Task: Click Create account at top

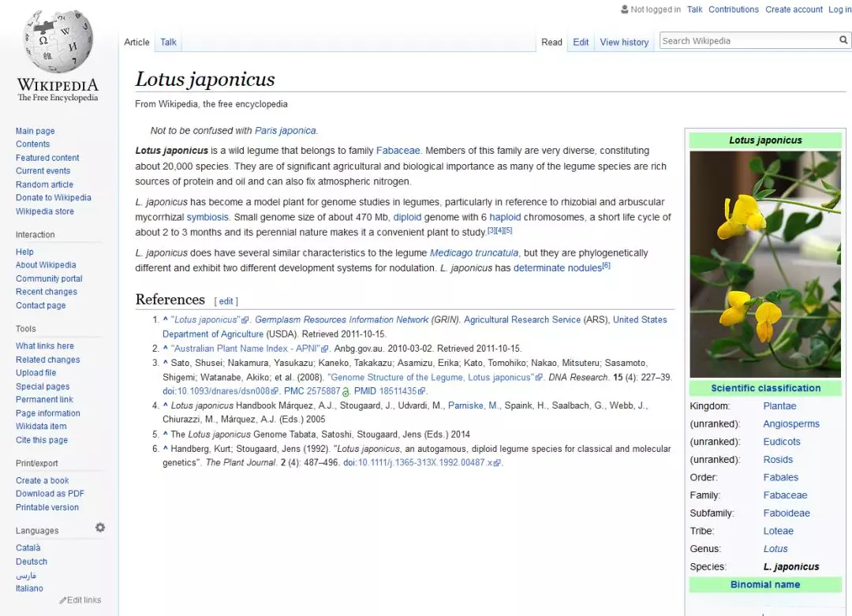Action: [794, 9]
